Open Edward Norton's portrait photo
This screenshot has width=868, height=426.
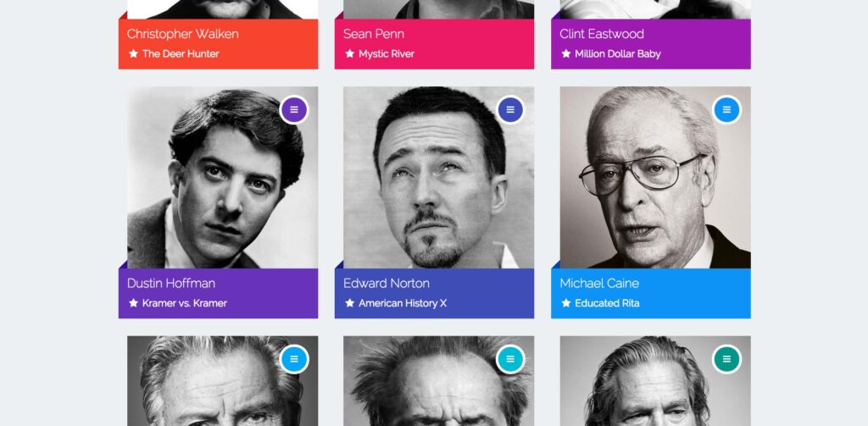[438, 178]
